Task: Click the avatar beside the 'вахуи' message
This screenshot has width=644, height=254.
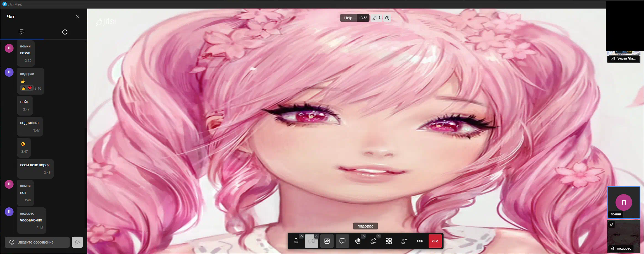Action: (x=9, y=48)
